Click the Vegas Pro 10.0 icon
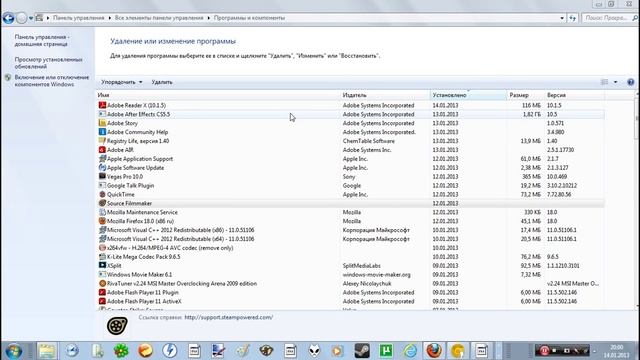This screenshot has width=640, height=360. click(x=102, y=176)
